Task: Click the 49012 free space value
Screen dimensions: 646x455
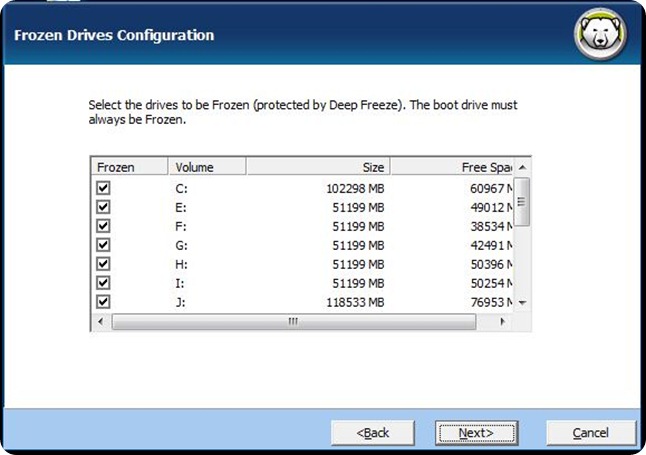Action: 492,208
